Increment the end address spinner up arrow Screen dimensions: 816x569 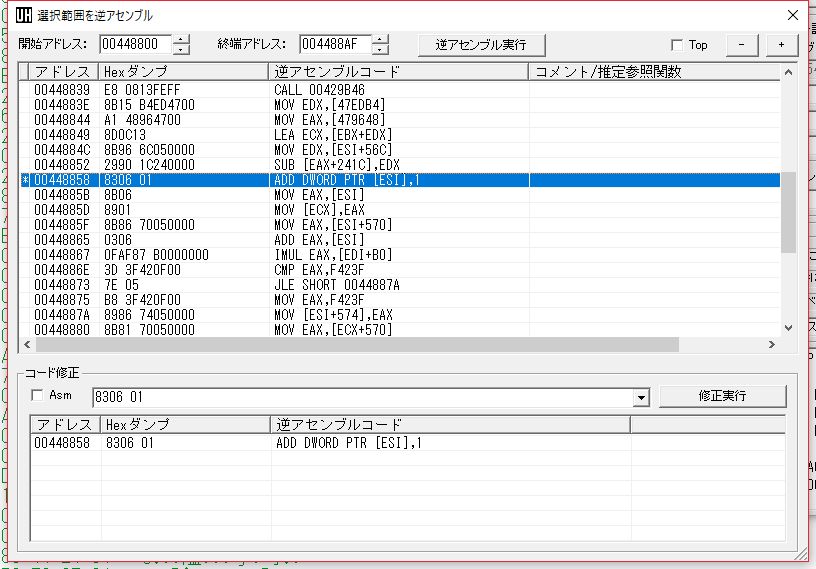(380, 40)
